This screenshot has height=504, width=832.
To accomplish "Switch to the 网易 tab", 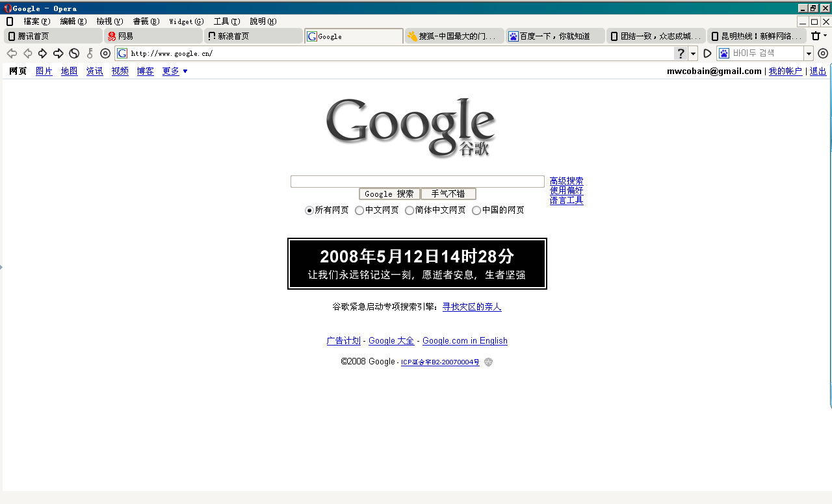I will point(153,36).
